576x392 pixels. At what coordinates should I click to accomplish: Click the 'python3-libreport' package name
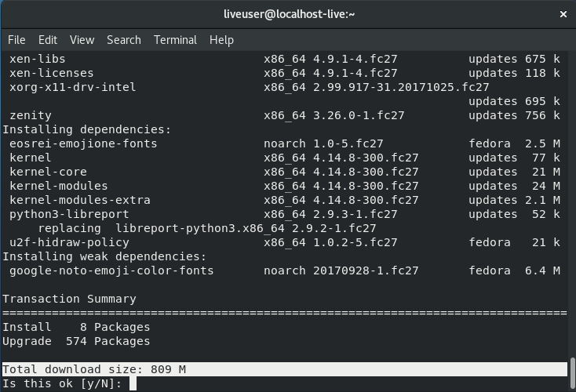69,214
